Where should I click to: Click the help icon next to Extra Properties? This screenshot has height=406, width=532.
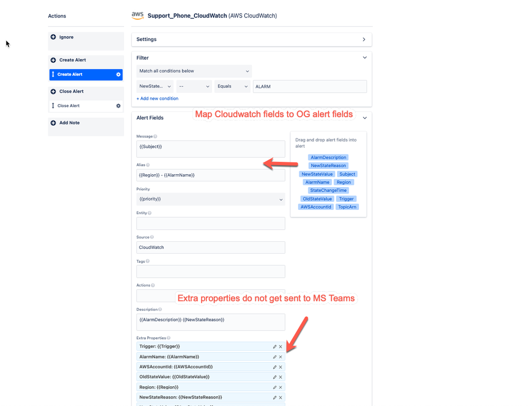(x=169, y=338)
